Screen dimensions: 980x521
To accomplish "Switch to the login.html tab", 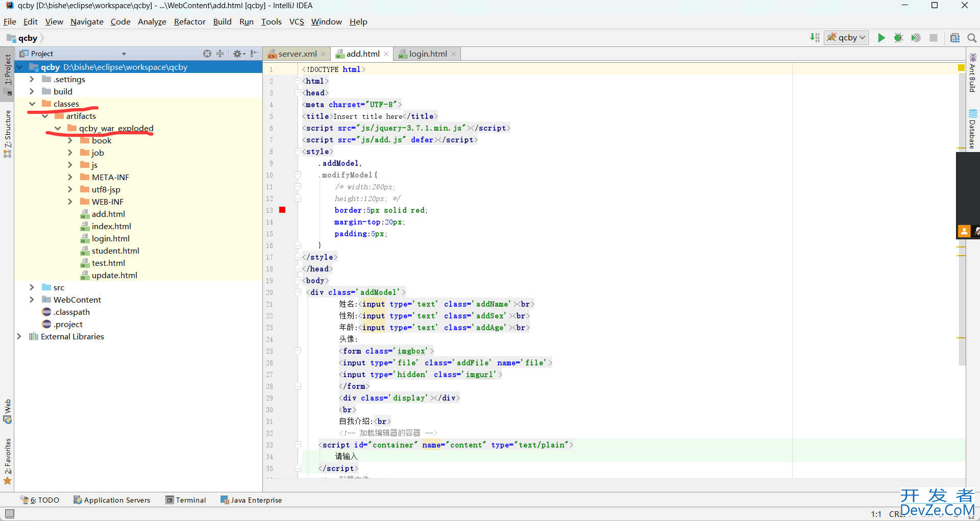I will [428, 54].
